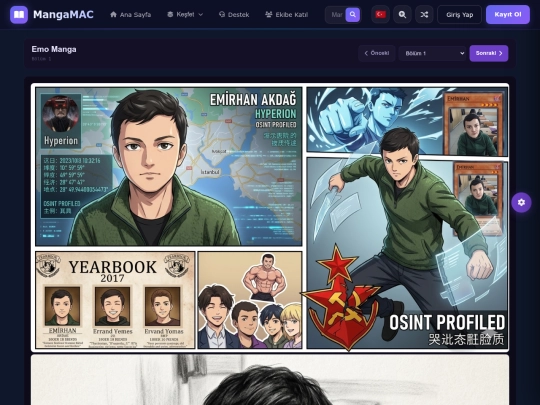The width and height of the screenshot is (540, 405).
Task: Open the Ekibe Katıl page
Action: click(287, 14)
